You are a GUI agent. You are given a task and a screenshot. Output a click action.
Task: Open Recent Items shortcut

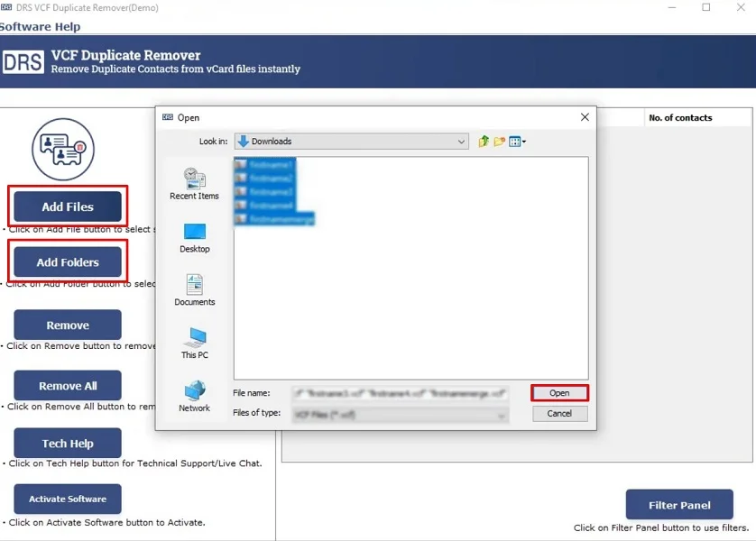tap(194, 183)
